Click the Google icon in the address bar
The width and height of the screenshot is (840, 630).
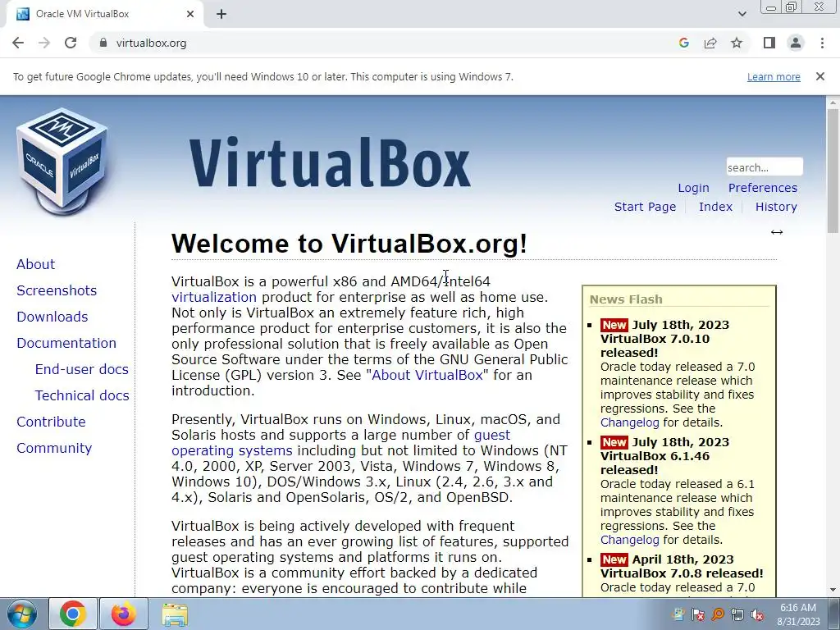click(x=683, y=43)
